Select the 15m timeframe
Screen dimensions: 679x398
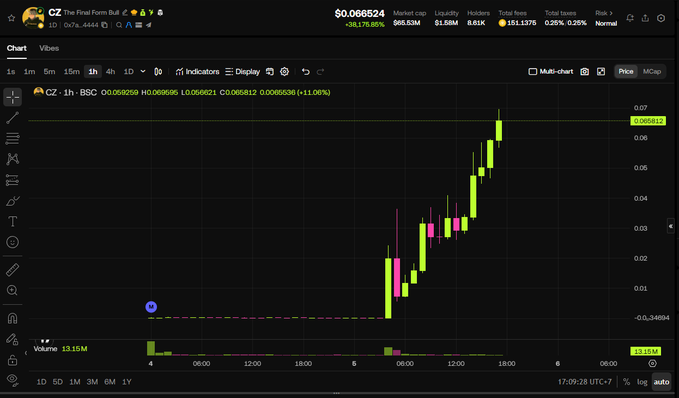(x=72, y=71)
